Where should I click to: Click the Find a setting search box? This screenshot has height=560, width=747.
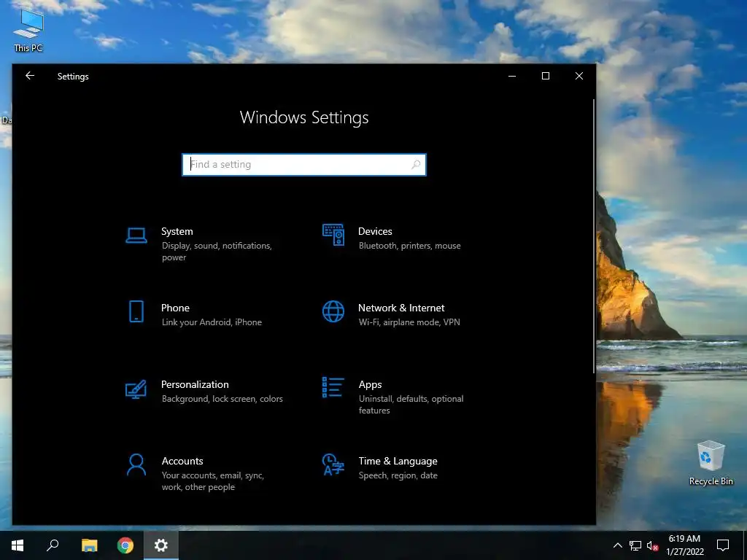304,164
